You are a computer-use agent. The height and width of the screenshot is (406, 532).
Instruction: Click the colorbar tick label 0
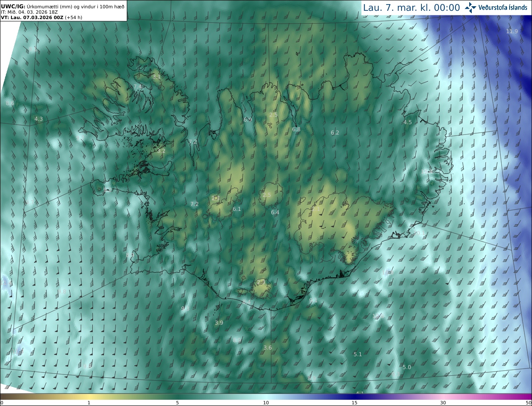click(2, 403)
